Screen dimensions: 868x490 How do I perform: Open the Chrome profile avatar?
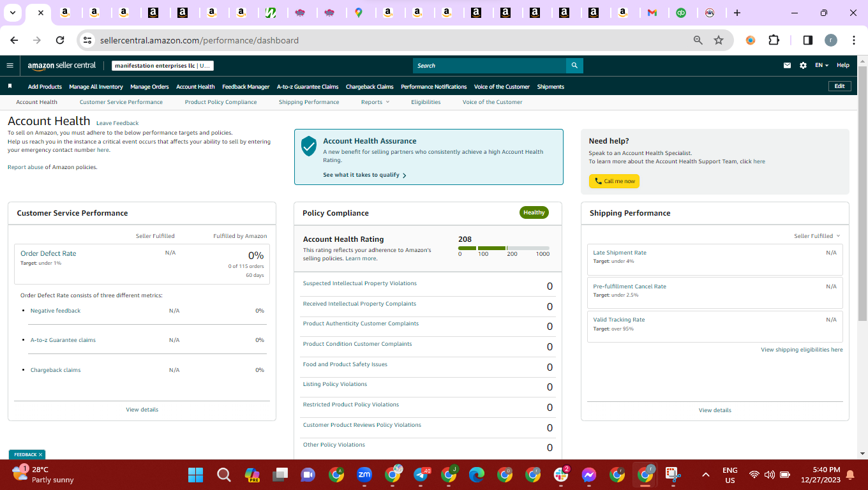tap(830, 40)
